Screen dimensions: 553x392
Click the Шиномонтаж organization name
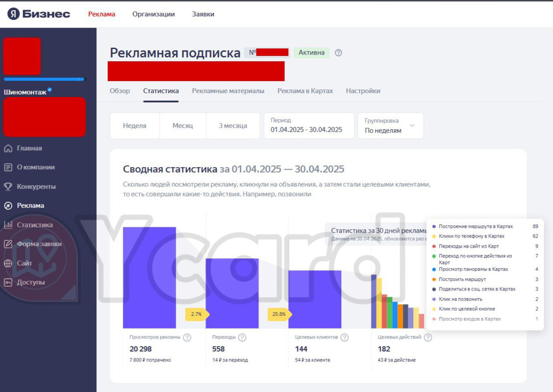[25, 92]
